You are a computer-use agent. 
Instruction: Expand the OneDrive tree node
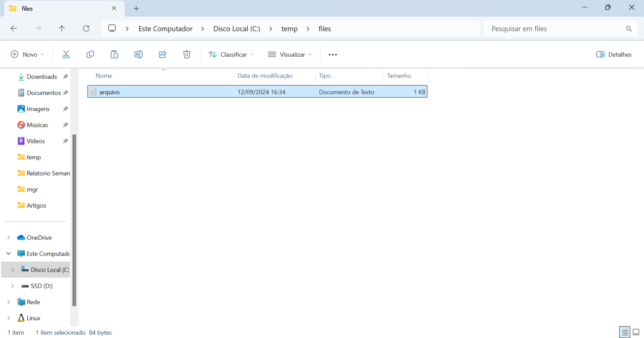coord(9,238)
